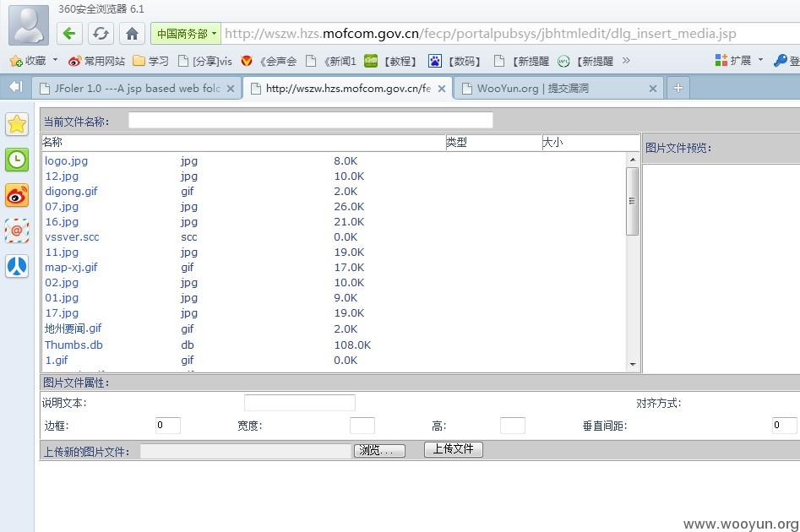The height and width of the screenshot is (532, 800).
Task: Open the 常用网站 Weibo bookmark
Action: click(x=97, y=61)
